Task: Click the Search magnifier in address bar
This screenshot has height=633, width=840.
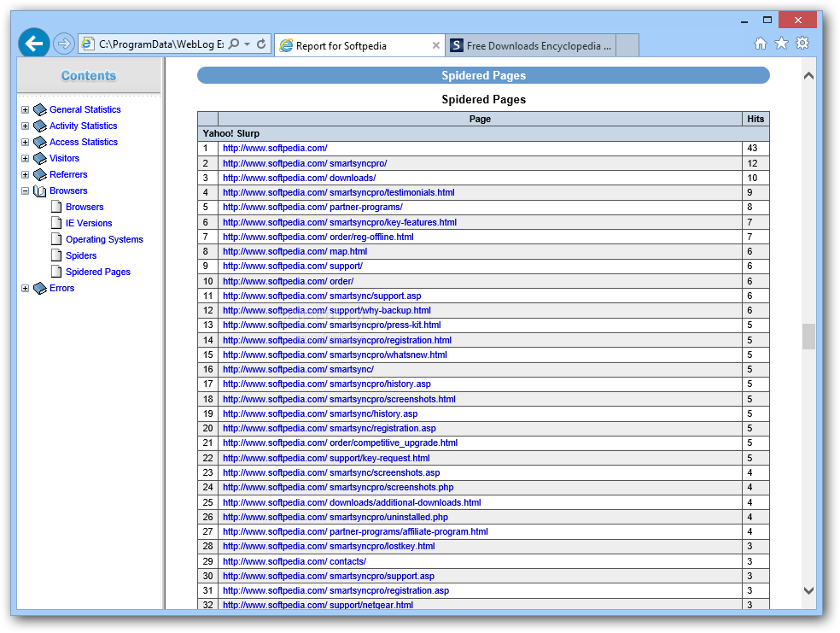Action: pos(234,44)
